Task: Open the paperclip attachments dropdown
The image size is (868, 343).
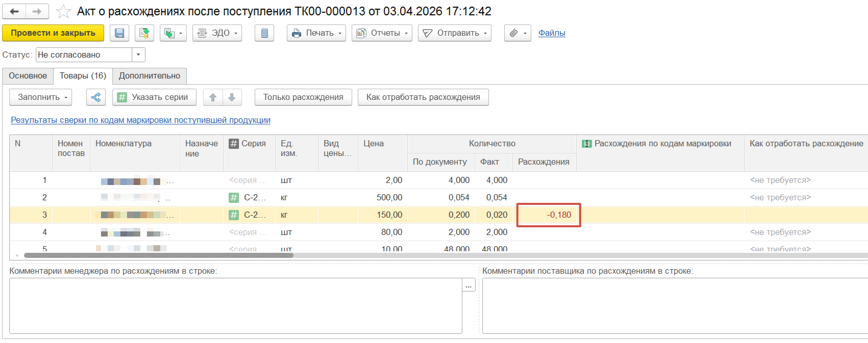Action: [x=517, y=33]
